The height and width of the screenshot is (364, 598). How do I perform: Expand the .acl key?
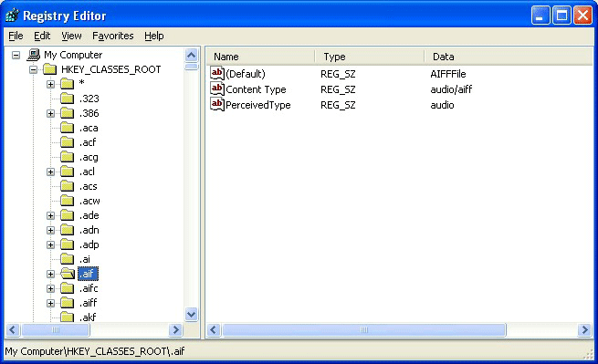click(x=50, y=172)
